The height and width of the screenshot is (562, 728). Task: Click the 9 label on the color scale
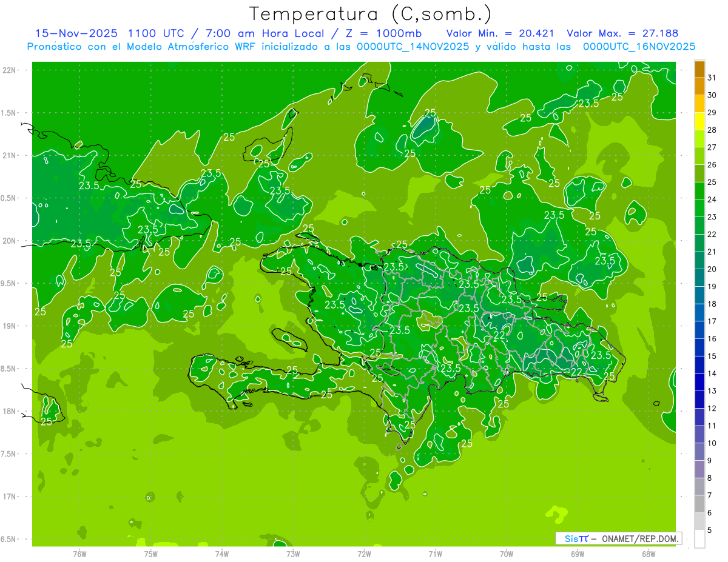[709, 461]
